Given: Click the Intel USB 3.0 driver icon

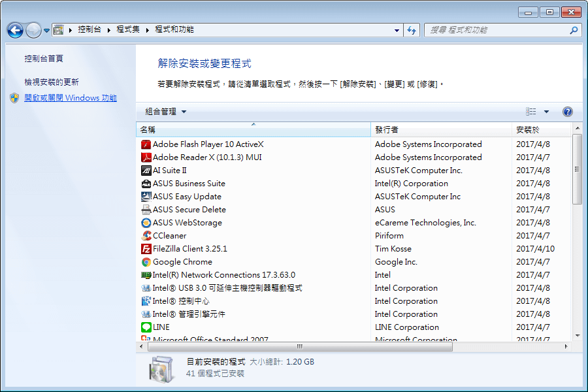Looking at the screenshot, I should pos(146,288).
